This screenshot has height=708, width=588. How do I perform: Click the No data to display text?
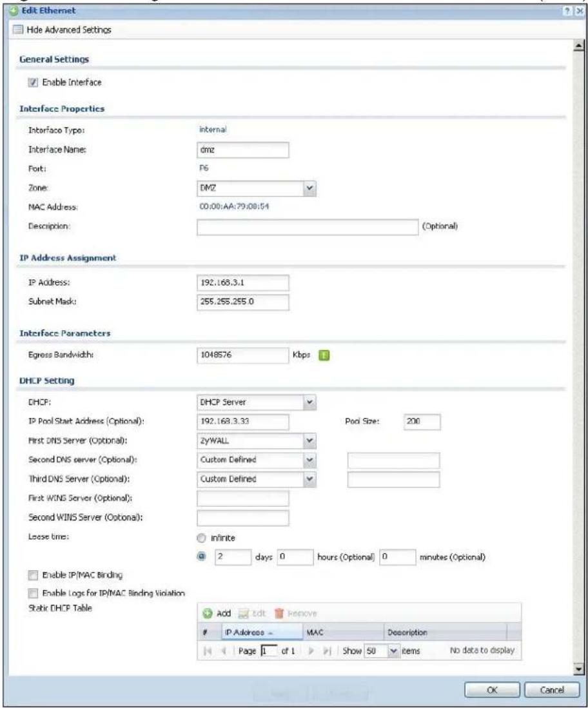(482, 651)
